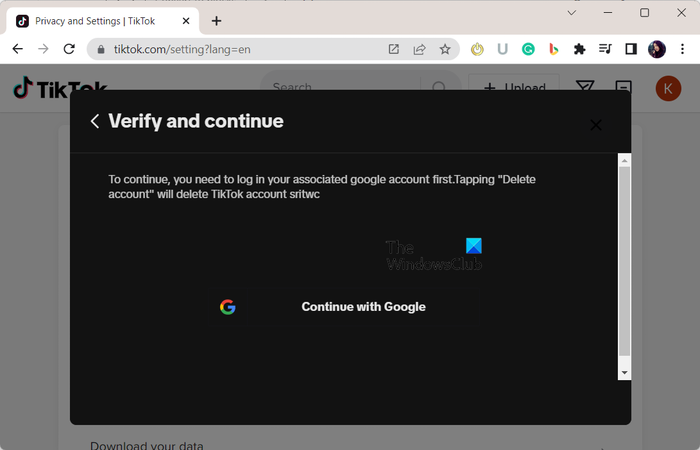Close the Privacy and Settings tab
The height and width of the screenshot is (450, 700).
[186, 21]
